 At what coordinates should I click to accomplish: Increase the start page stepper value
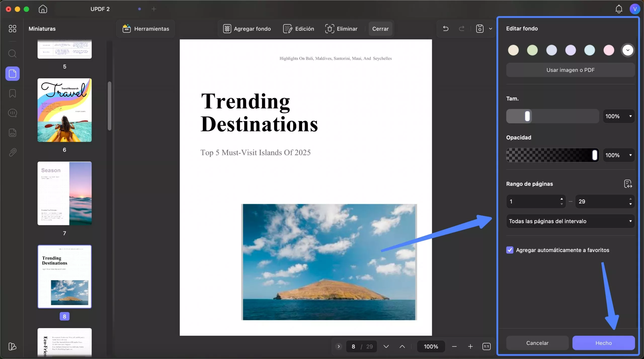[561, 199]
